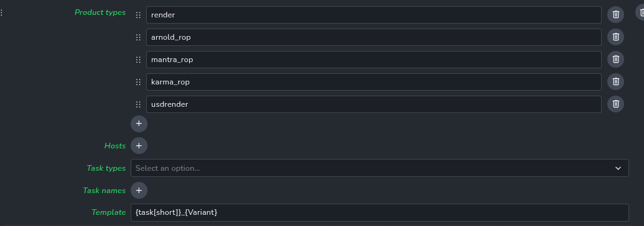This screenshot has height=226, width=644.
Task: Click the drag handle beside karma_rop
Action: [x=138, y=82]
